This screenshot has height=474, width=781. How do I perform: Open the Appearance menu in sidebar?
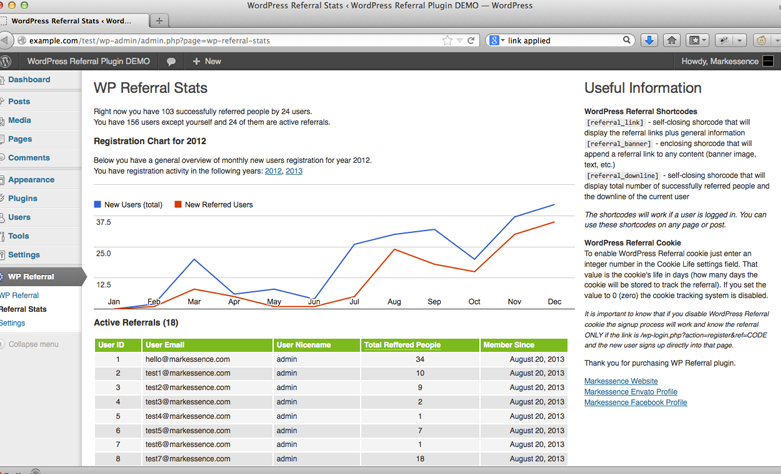coord(31,180)
